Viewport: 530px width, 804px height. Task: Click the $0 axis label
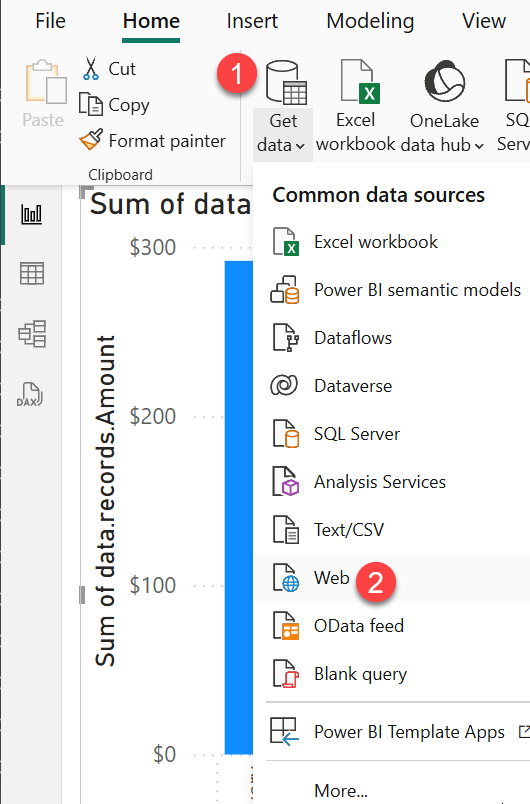click(165, 754)
